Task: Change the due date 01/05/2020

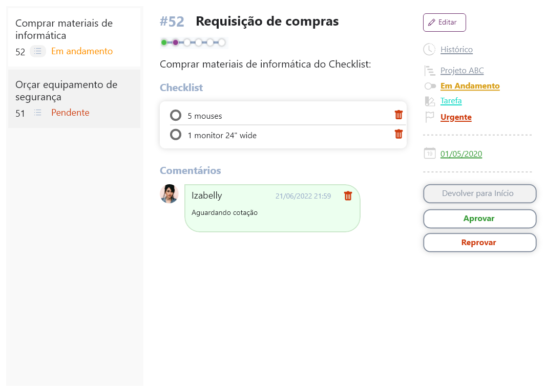Action: [461, 154]
